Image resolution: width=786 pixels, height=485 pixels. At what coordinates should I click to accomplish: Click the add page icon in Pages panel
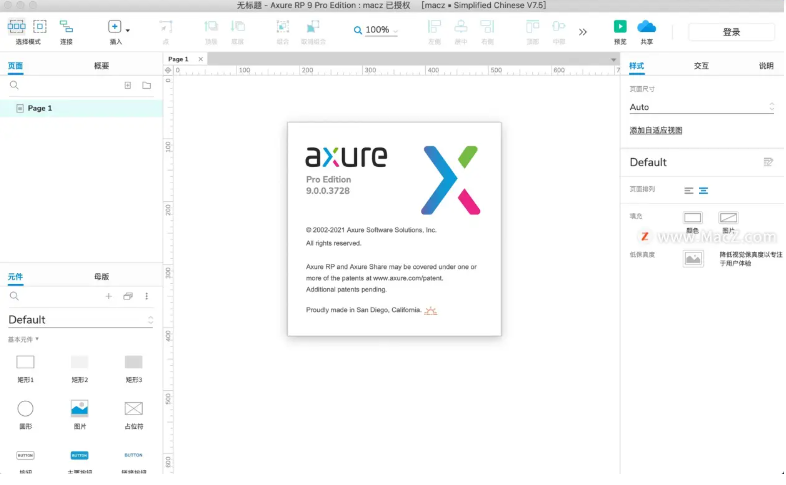point(128,86)
